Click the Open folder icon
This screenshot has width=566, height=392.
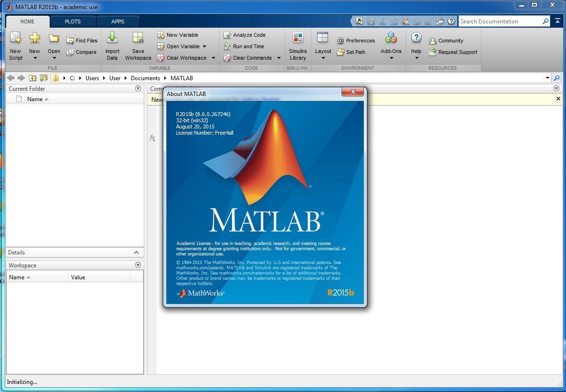click(x=54, y=38)
